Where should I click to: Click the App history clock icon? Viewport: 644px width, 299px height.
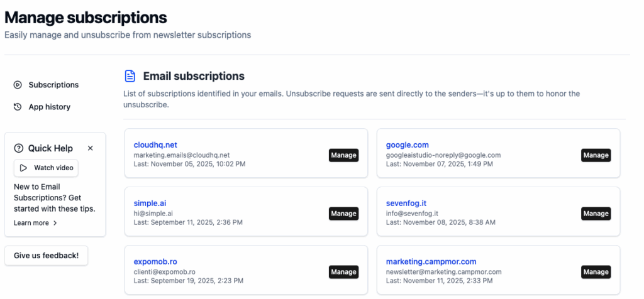click(x=18, y=107)
